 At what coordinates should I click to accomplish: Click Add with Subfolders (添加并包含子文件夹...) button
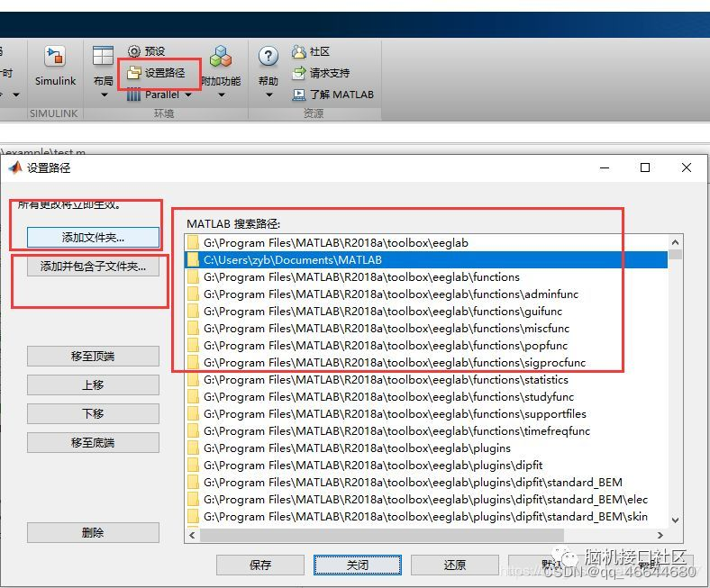point(93,267)
